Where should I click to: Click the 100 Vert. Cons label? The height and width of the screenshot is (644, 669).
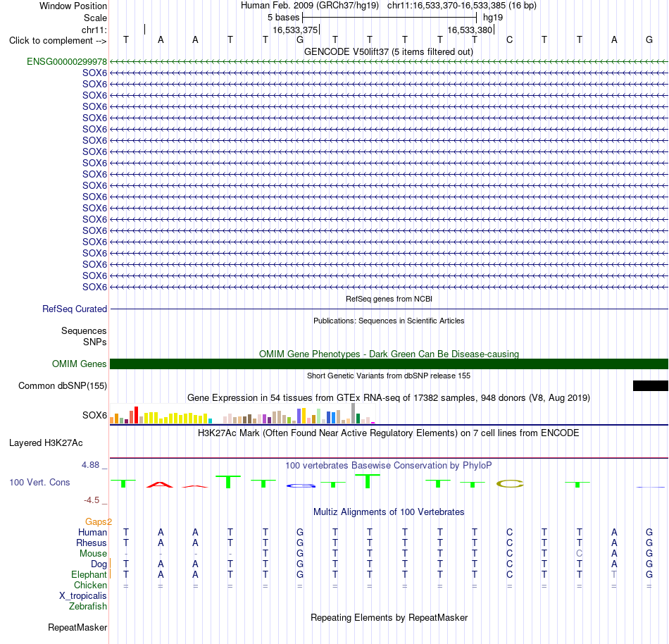pyautogui.click(x=39, y=482)
